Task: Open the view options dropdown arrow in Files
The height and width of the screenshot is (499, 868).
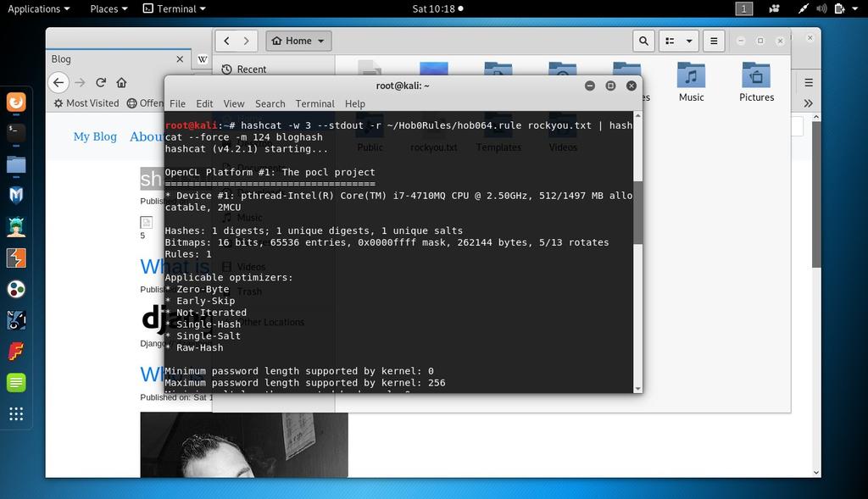Action: pyautogui.click(x=689, y=41)
